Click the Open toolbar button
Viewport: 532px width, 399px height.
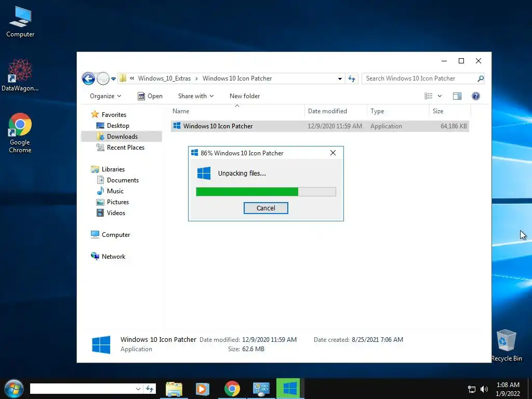(x=150, y=96)
